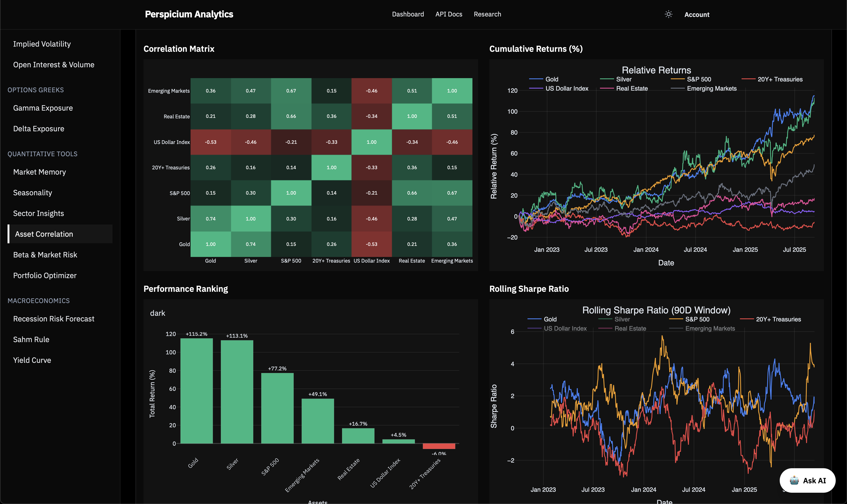Viewport: 847px width, 504px height.
Task: Click the Gold bar in Performance Ranking
Action: click(x=196, y=391)
